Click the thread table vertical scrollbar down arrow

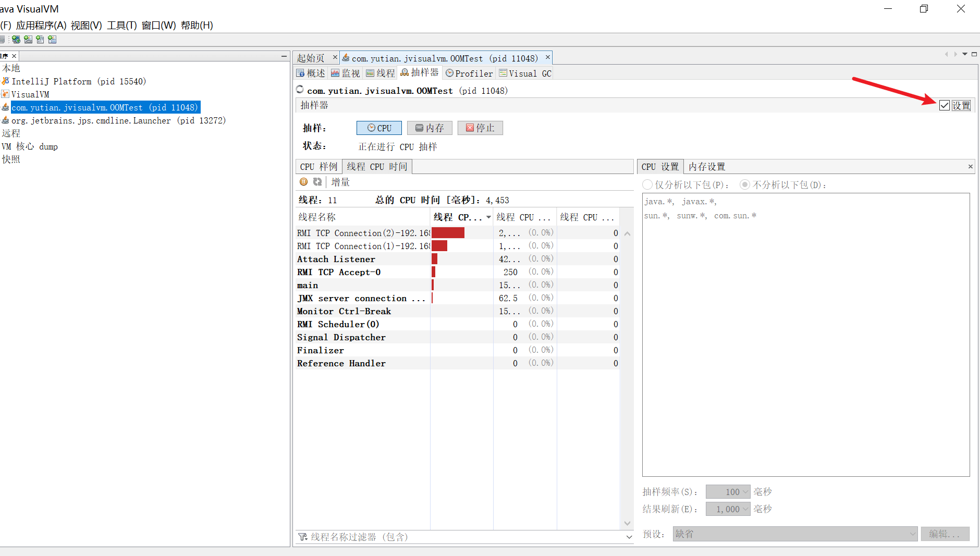coord(627,523)
